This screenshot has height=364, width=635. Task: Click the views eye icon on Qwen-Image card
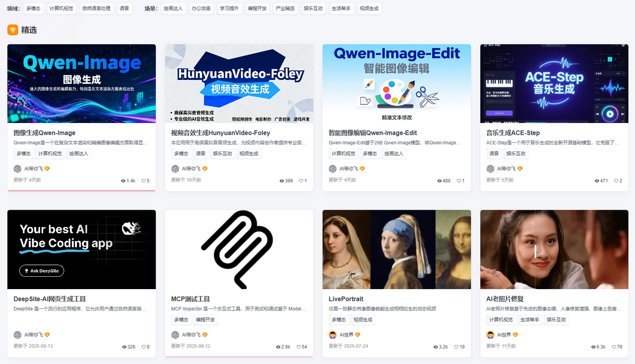point(124,181)
